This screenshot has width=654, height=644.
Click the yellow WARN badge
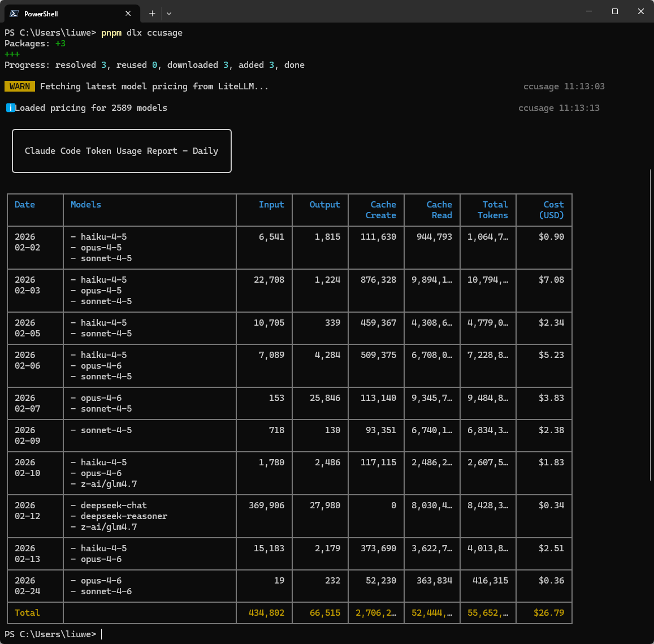tap(20, 87)
